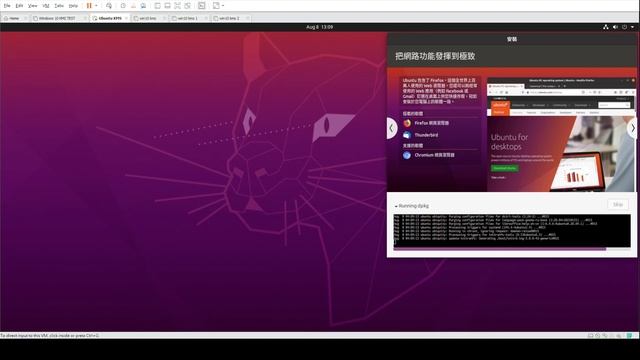Select the active Ubuntu VM tab
Screen dimensions: 640x360
click(109, 18)
